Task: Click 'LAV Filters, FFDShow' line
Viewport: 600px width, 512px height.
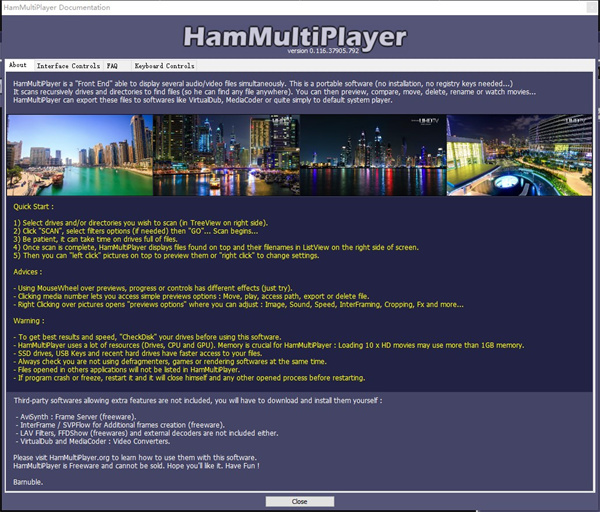Action: pyautogui.click(x=147, y=433)
